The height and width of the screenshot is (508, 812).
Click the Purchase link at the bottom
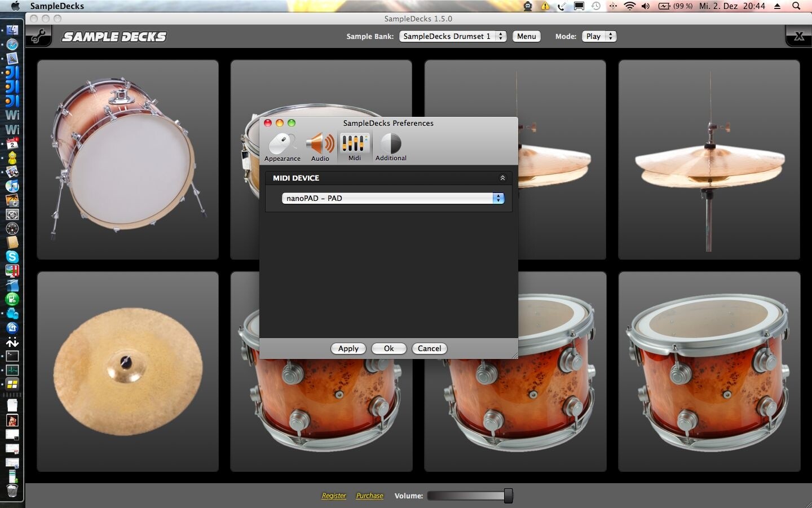point(369,496)
